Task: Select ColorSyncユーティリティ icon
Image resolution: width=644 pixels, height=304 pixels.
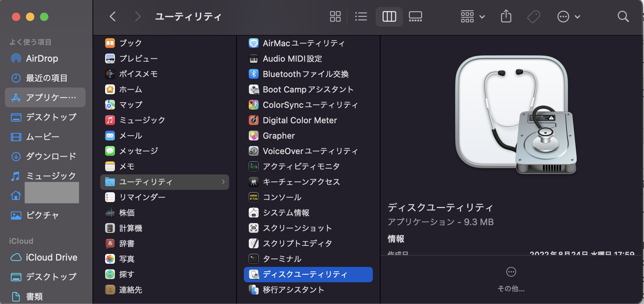Action: pyautogui.click(x=254, y=105)
